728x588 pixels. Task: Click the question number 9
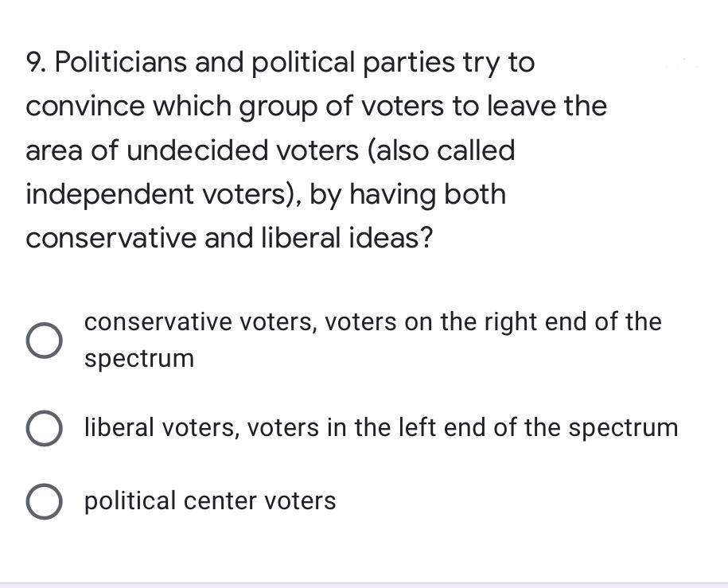point(35,63)
